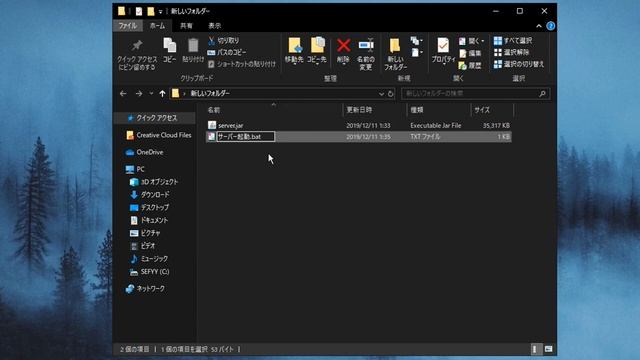
Task: Open Easy access dropdown in ribbon
Action: point(416,53)
